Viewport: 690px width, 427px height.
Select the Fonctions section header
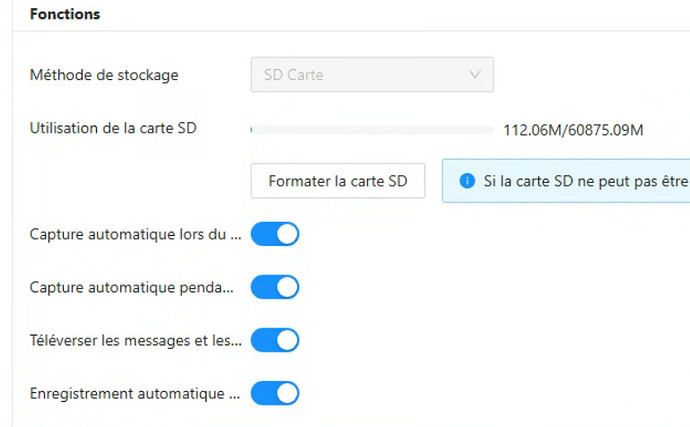coord(65,15)
